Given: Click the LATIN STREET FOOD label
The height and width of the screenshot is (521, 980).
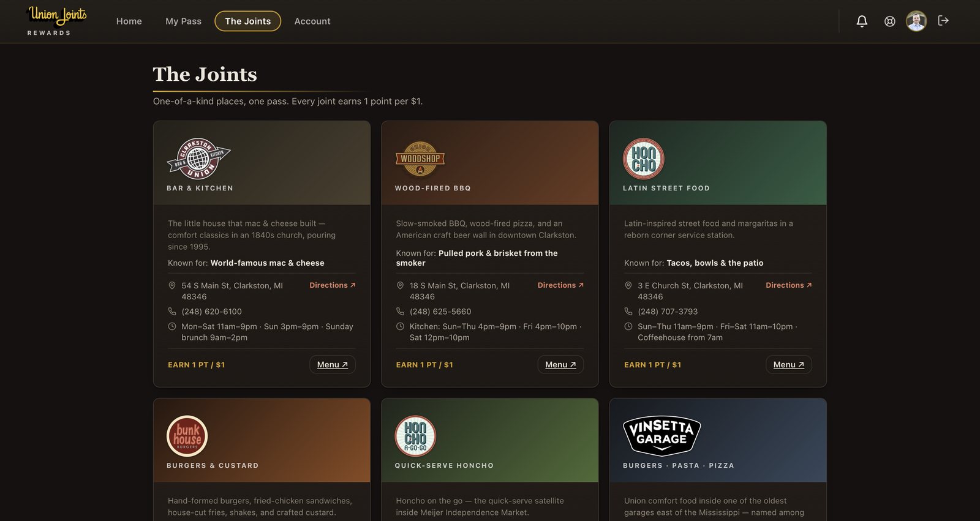Looking at the screenshot, I should point(666,189).
